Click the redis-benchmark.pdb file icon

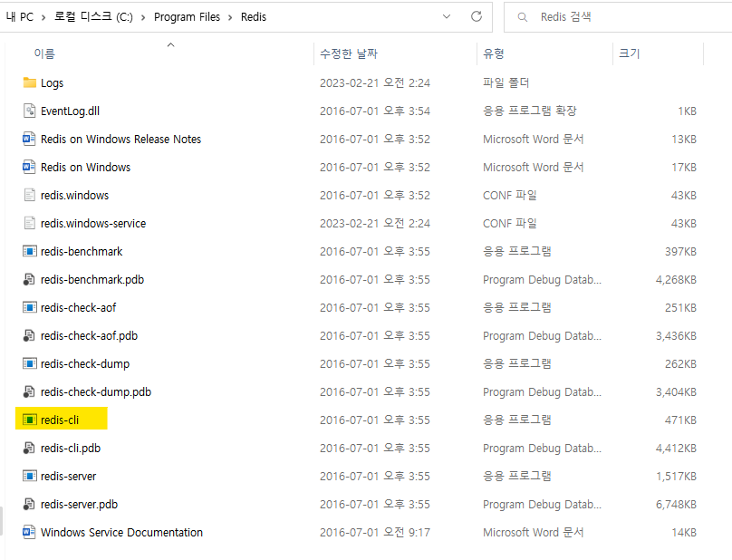tap(29, 279)
